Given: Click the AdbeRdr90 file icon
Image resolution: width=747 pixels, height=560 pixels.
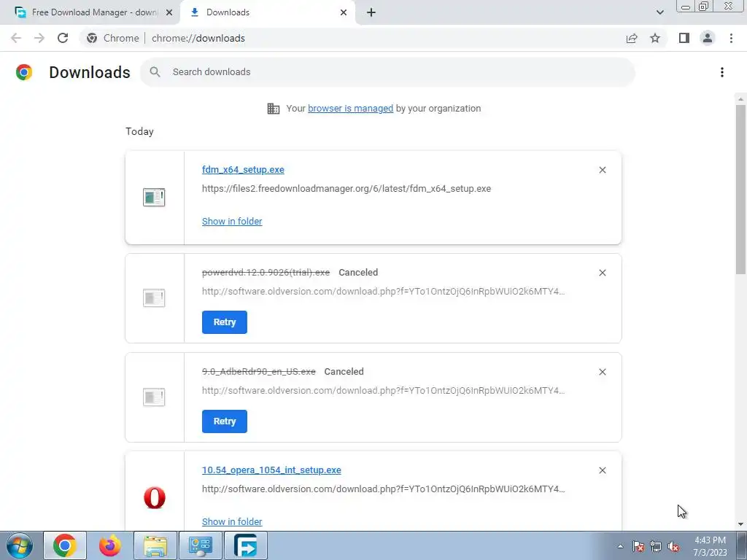Looking at the screenshot, I should [154, 397].
